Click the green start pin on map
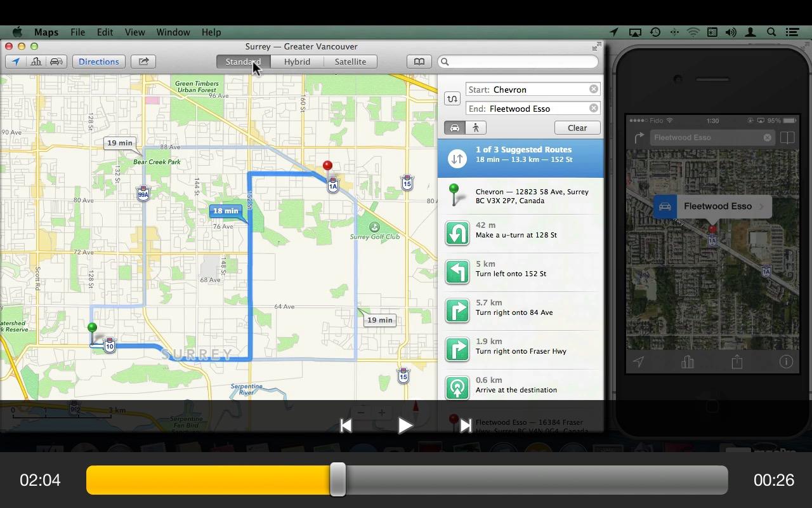The width and height of the screenshot is (812, 508). tap(92, 329)
